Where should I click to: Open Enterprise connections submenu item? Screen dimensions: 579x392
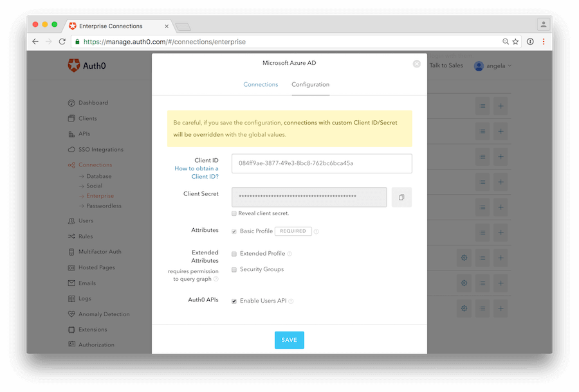click(96, 196)
